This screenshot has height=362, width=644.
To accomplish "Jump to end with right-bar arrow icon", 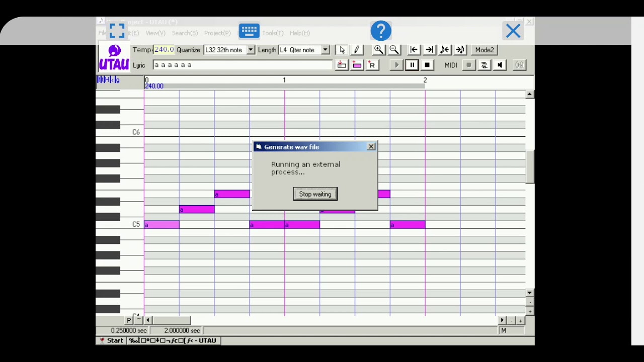I will 429,50.
